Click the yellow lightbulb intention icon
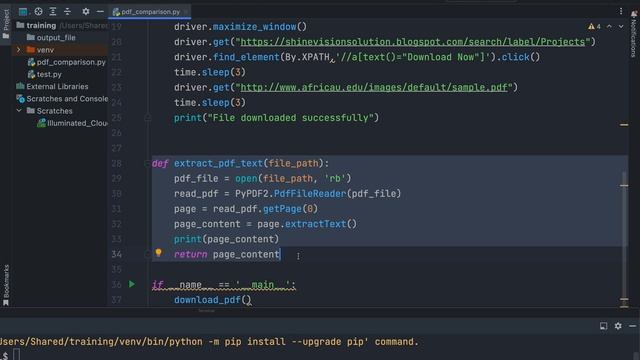The width and height of the screenshot is (640, 360). coord(158,253)
